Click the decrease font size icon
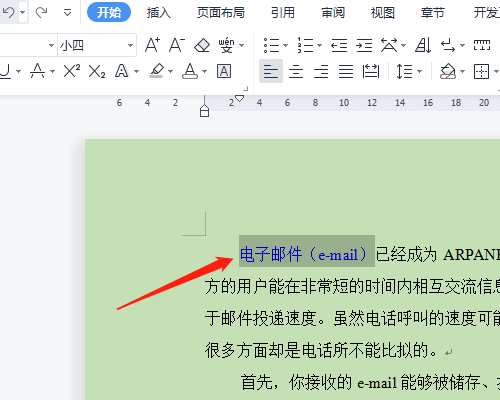This screenshot has height=400, width=500. click(177, 45)
